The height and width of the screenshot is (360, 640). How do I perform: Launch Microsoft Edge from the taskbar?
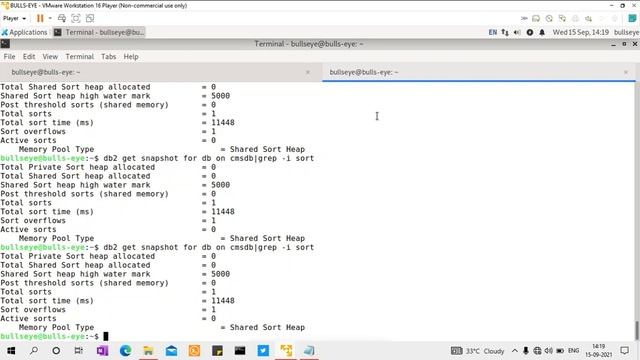click(125, 351)
